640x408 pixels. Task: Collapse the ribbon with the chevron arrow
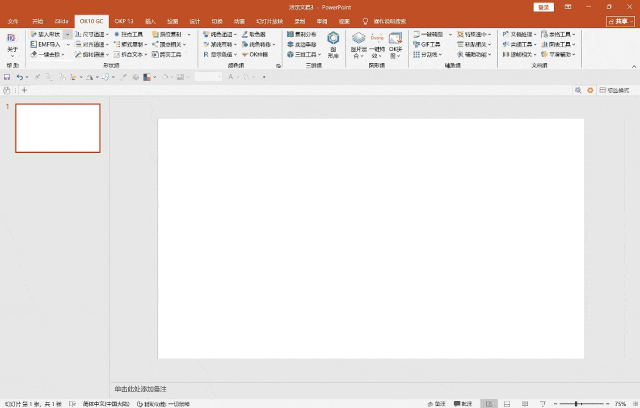(634, 66)
